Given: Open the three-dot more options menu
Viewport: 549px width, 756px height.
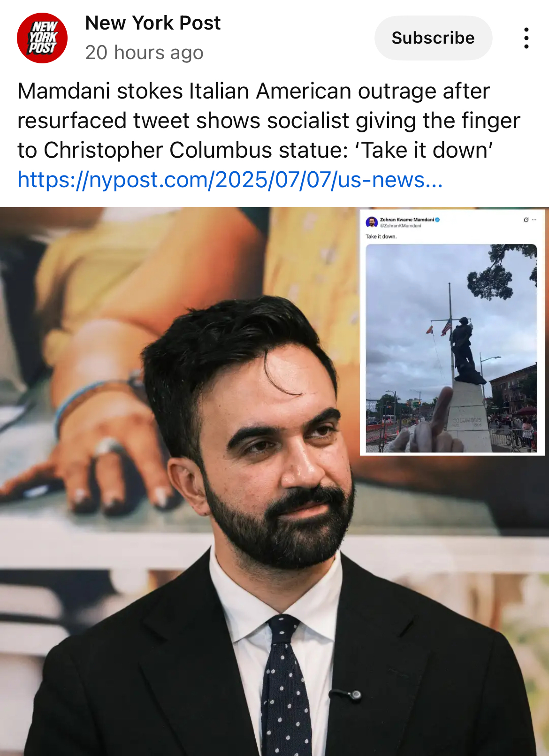Looking at the screenshot, I should click(x=526, y=38).
